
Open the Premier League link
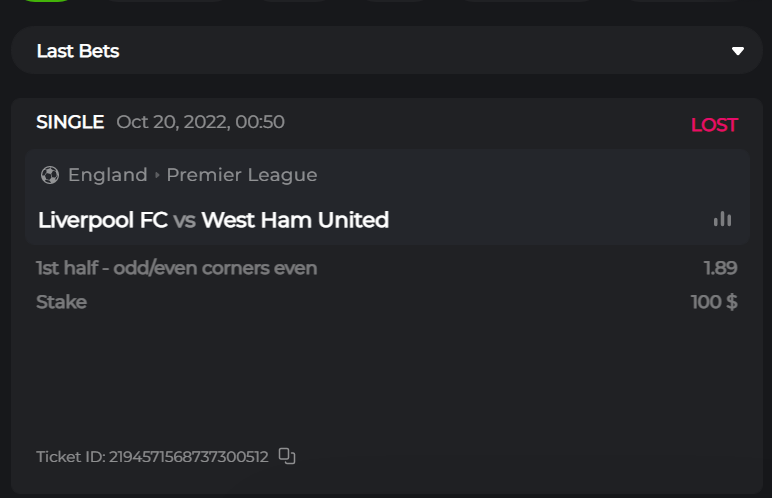242,175
